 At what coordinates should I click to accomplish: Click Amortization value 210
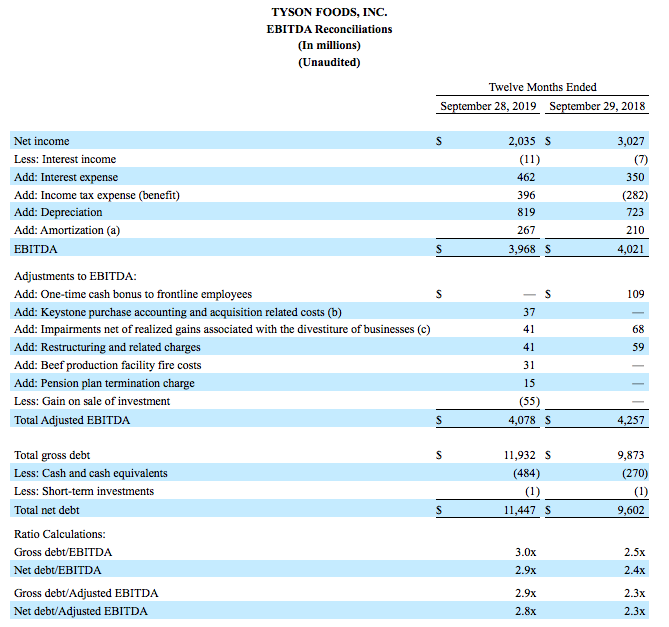pyautogui.click(x=635, y=230)
